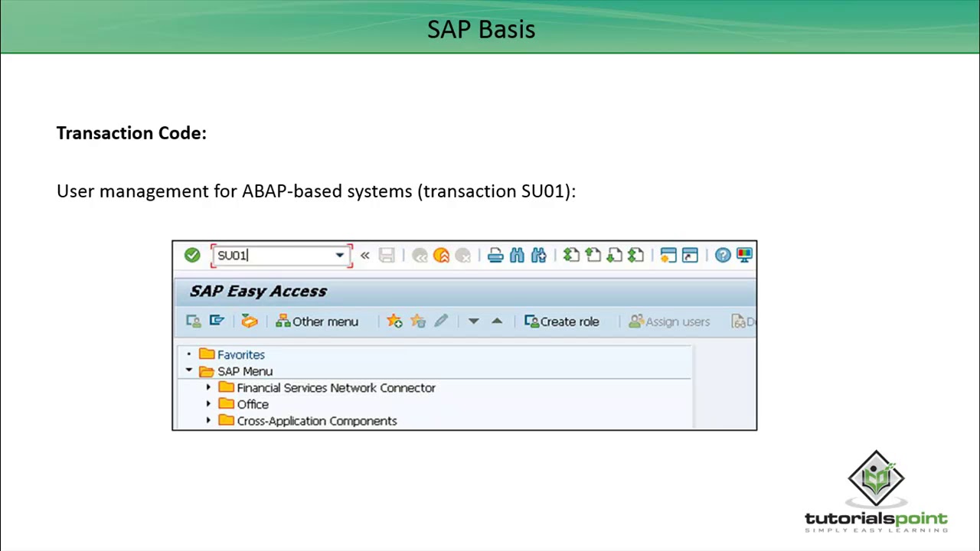Screen dimensions: 980x551
Task: Collapse the SAP Menu tree node
Action: [189, 371]
